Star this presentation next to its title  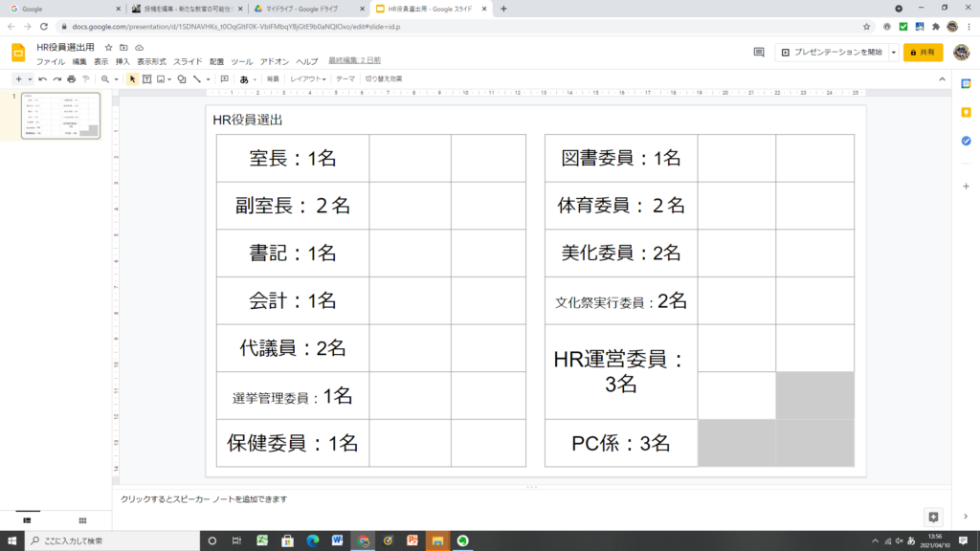pos(108,47)
